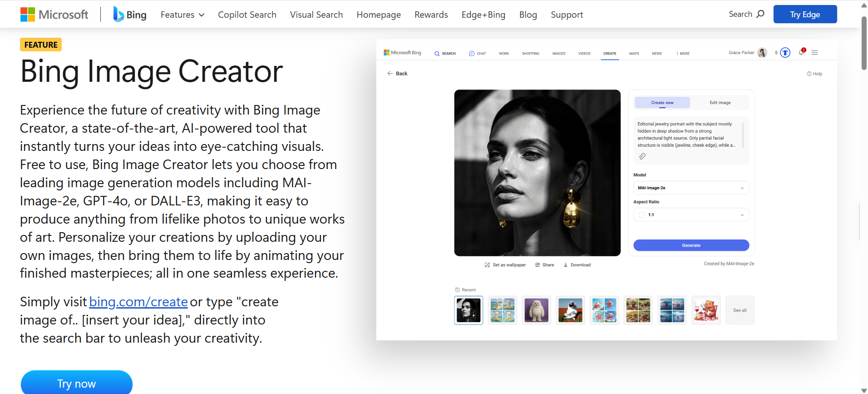Screen dimensions: 868x394
Task: Open the Aspect Ratio dropdown chevron
Action: click(x=742, y=215)
